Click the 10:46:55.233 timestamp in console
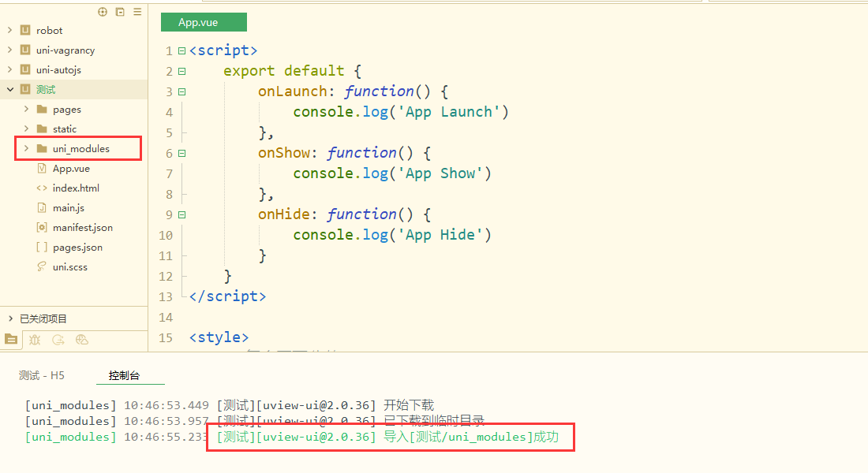This screenshot has width=868, height=473. click(x=166, y=437)
